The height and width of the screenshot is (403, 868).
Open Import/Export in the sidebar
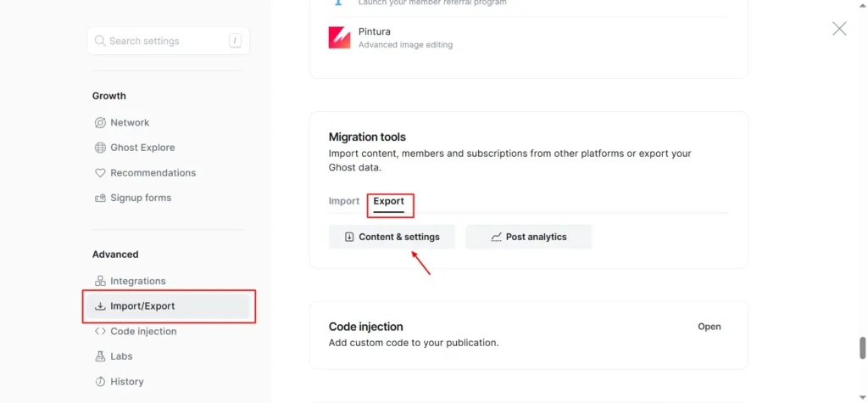tap(142, 306)
